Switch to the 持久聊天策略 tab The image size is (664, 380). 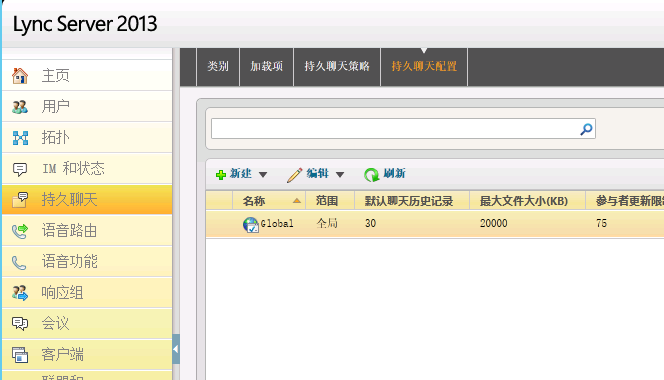[337, 67]
